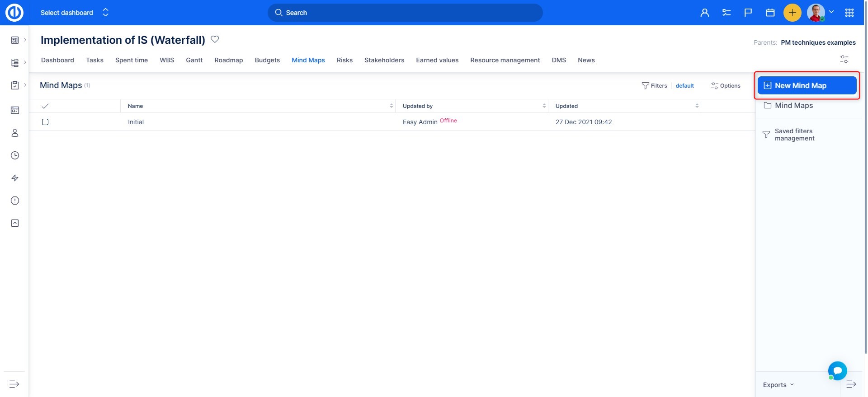
Task: Click the user profile icon in top bar
Action: [x=704, y=13]
